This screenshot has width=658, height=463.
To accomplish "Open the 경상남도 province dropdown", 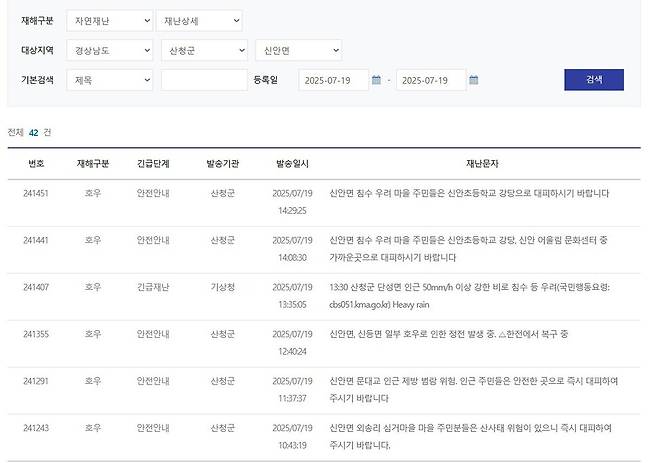I will 110,50.
